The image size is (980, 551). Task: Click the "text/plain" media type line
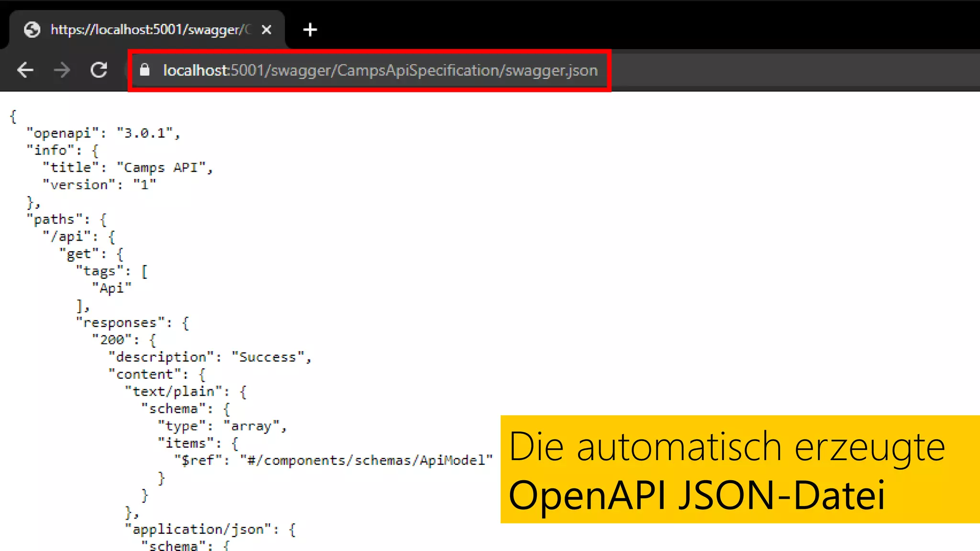tap(186, 391)
